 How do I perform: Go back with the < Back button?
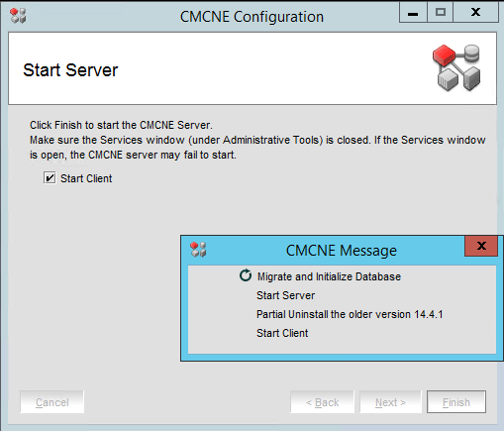pyautogui.click(x=322, y=402)
